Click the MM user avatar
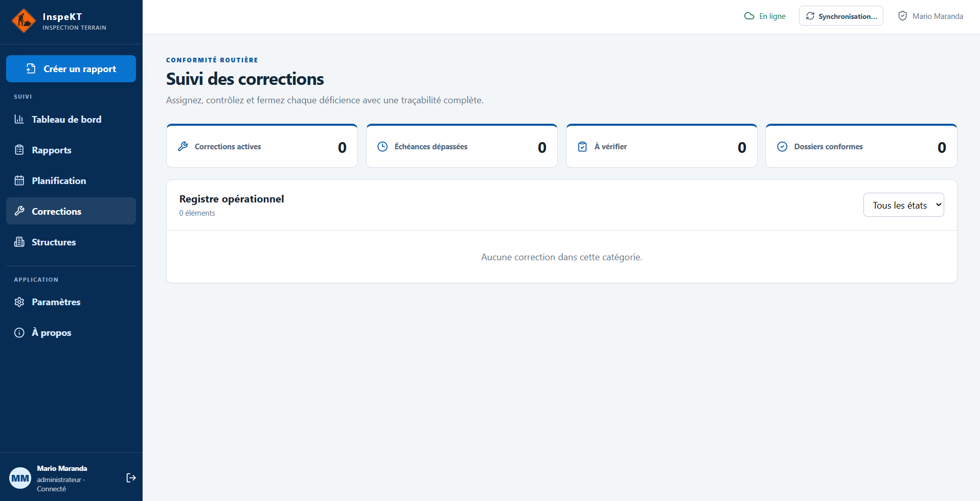Screen dimensions: 980x501 click(20, 478)
